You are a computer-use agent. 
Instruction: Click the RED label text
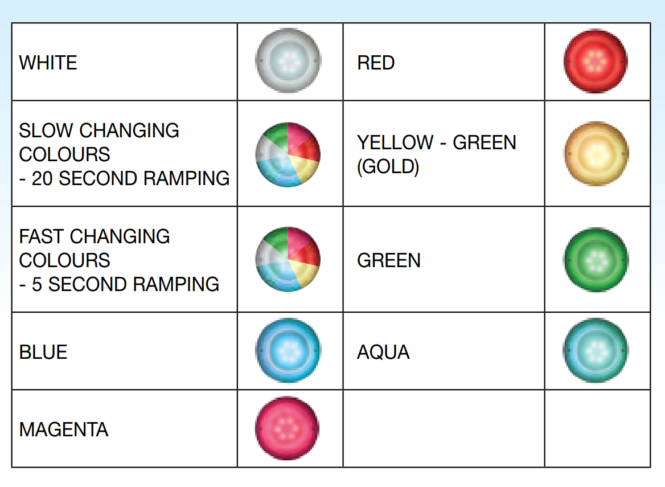point(376,63)
